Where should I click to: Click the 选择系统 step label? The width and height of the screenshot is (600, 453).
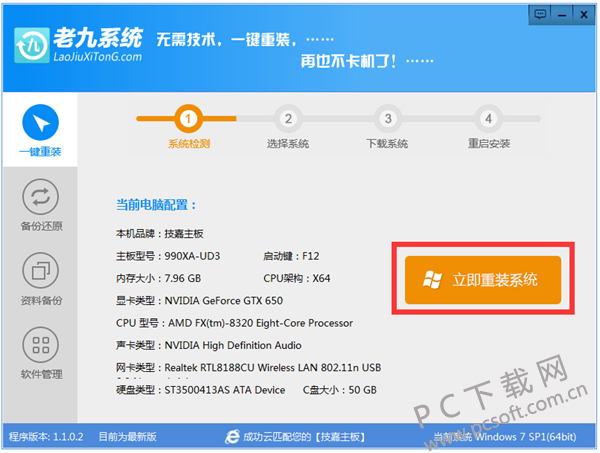point(288,144)
